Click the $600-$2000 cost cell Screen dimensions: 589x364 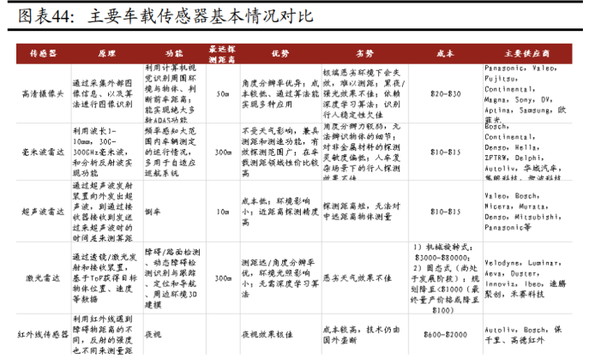pyautogui.click(x=446, y=334)
